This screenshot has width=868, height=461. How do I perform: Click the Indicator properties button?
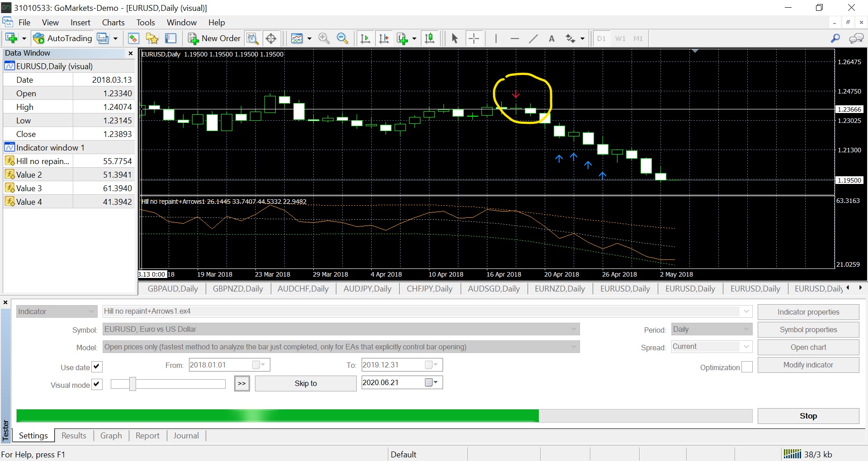pos(808,312)
